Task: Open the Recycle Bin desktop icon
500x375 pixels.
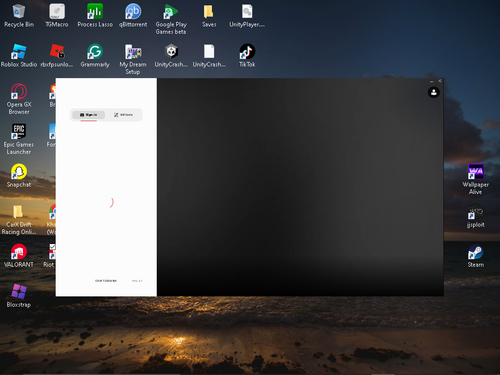Action: (x=19, y=16)
